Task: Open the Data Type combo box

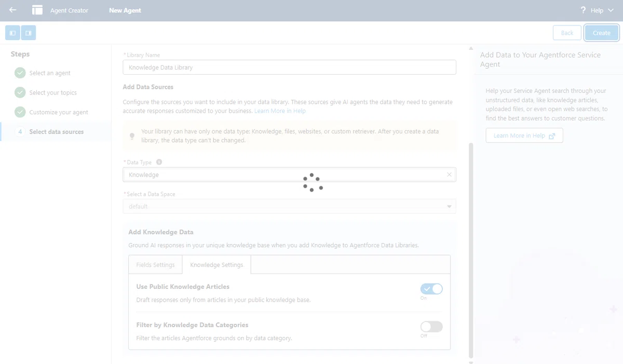Action: pyautogui.click(x=289, y=174)
